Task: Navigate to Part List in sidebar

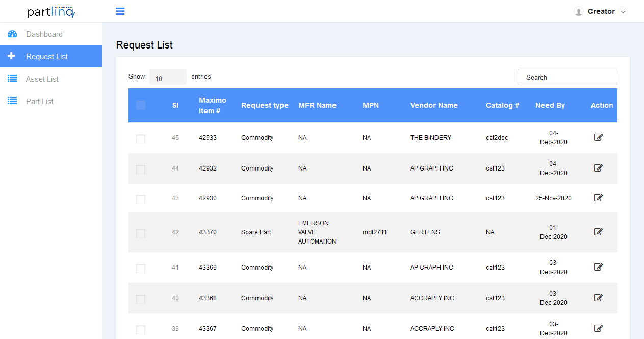Action: pos(40,102)
